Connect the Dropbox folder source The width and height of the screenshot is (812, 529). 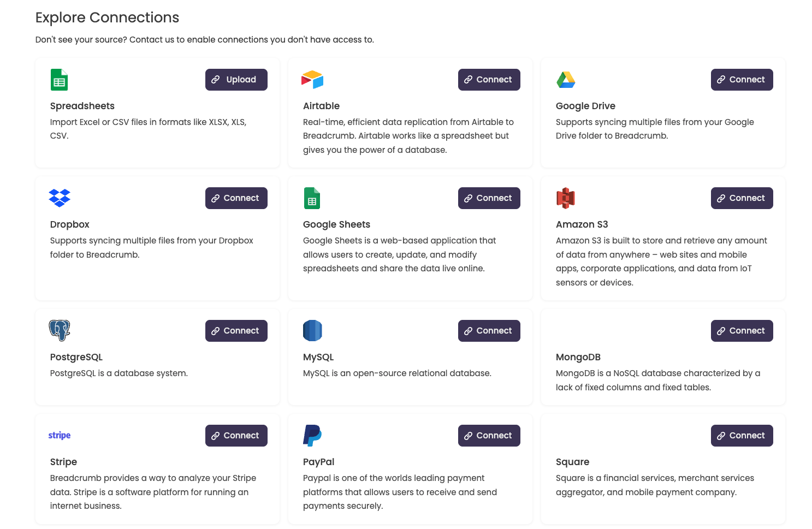tap(236, 198)
